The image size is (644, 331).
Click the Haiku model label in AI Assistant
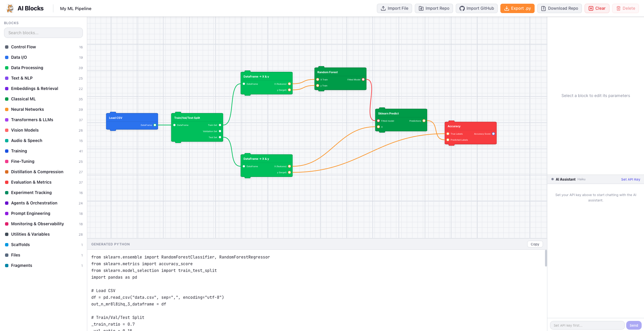[581, 180]
